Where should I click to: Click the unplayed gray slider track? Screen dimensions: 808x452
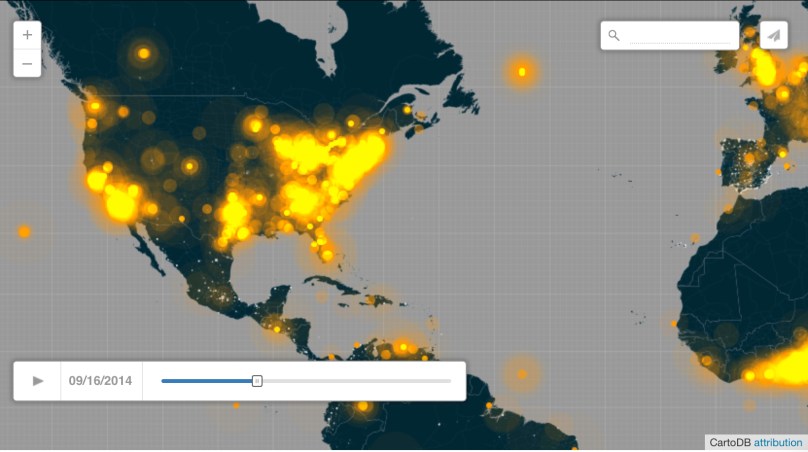point(357,381)
